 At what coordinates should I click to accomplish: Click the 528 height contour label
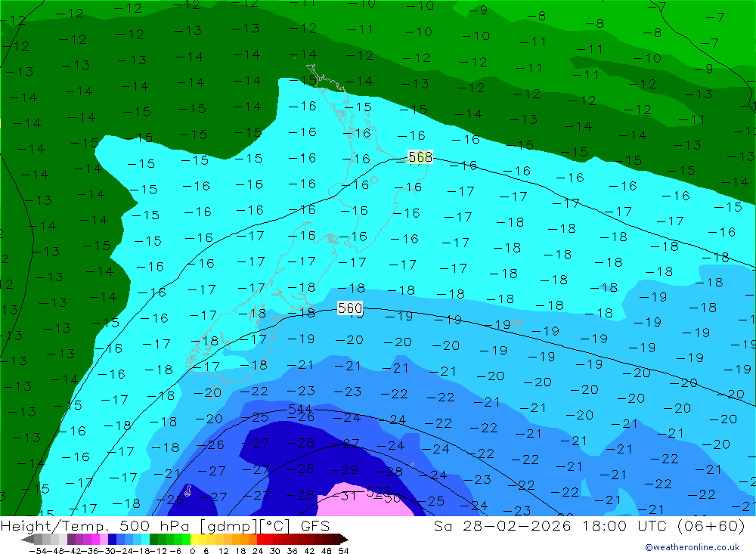click(379, 491)
